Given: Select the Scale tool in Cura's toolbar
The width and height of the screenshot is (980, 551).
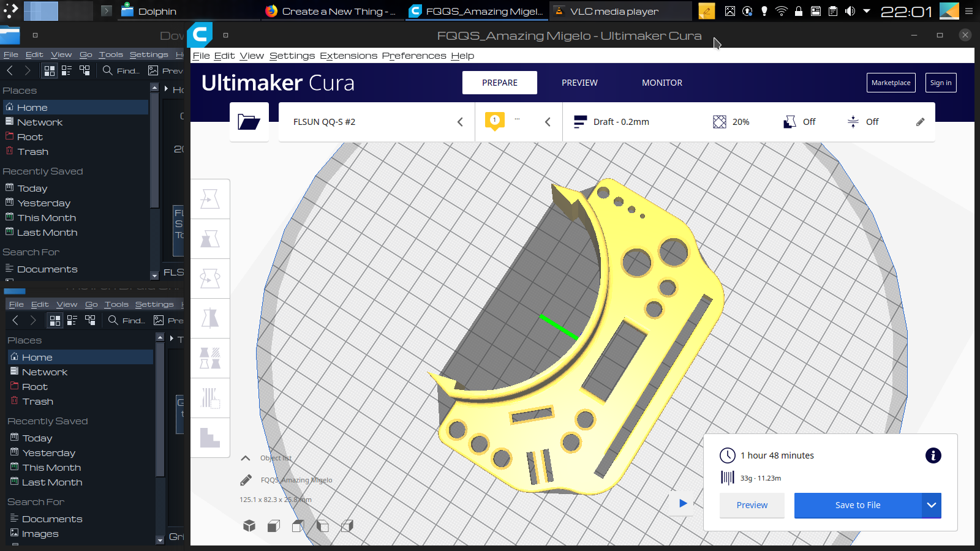Looking at the screenshot, I should pos(210,239).
